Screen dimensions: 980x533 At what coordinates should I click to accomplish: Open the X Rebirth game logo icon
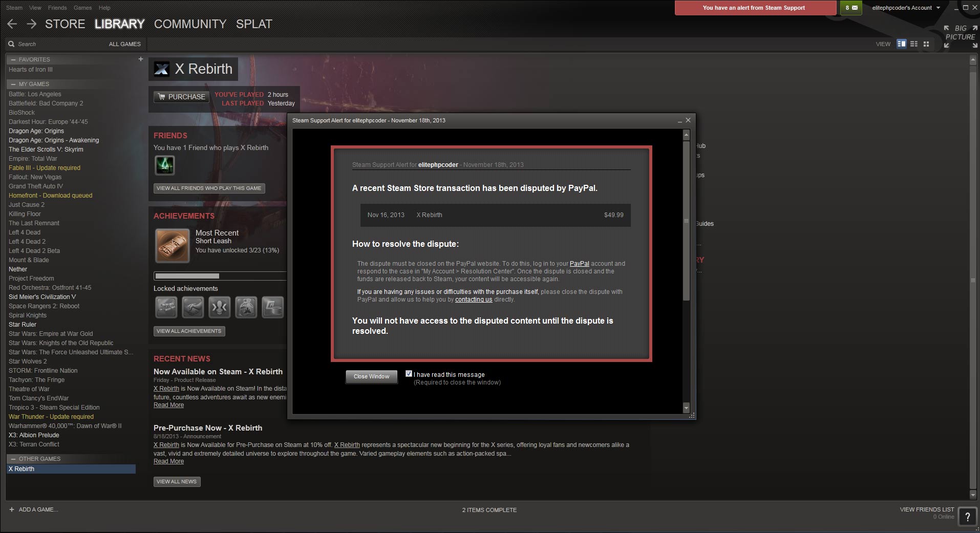pyautogui.click(x=162, y=69)
